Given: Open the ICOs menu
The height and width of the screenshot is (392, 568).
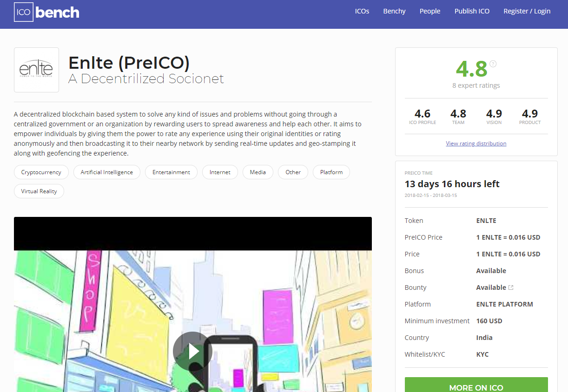Looking at the screenshot, I should (362, 11).
